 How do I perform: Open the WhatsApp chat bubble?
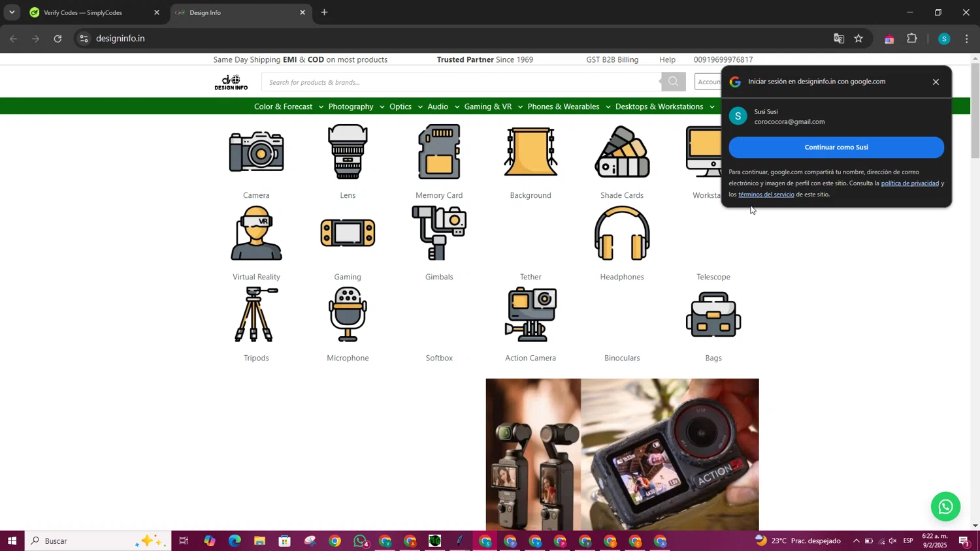click(x=945, y=507)
